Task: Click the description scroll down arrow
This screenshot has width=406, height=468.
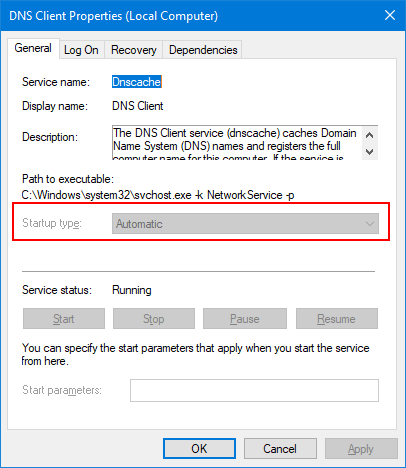Action: [369, 152]
